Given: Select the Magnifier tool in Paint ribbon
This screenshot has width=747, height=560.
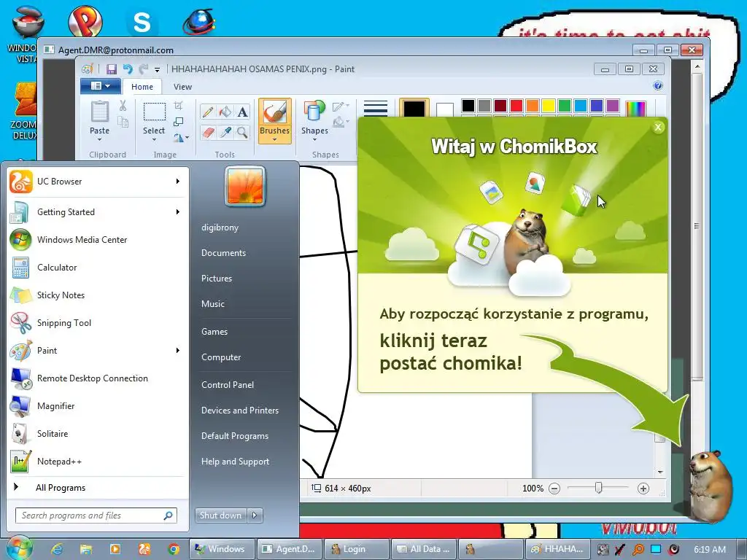Looking at the screenshot, I should (242, 132).
